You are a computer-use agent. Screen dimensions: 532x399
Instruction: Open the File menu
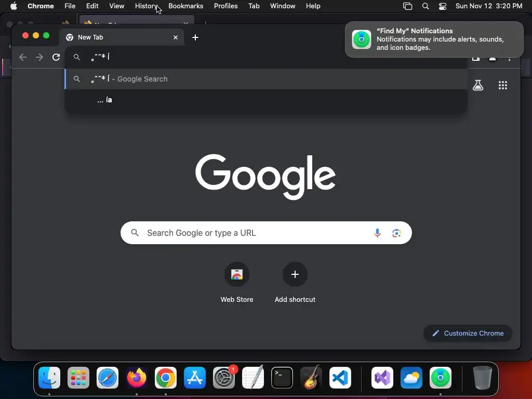tap(70, 6)
